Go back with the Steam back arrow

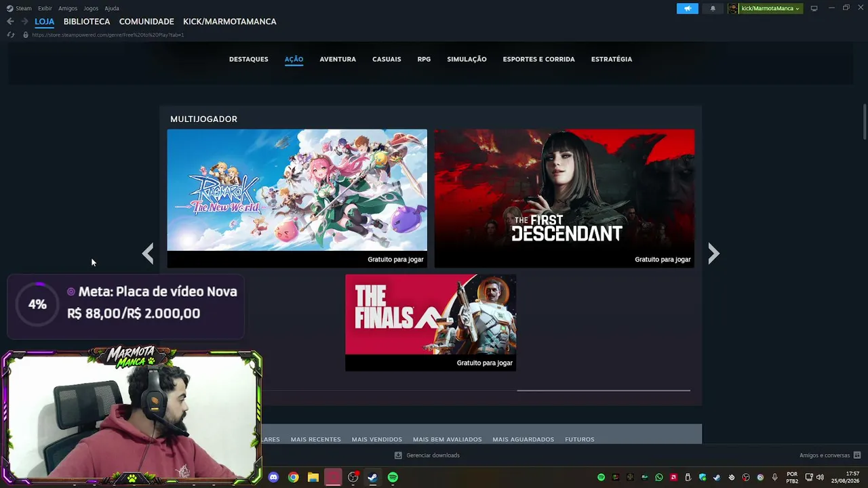[10, 22]
